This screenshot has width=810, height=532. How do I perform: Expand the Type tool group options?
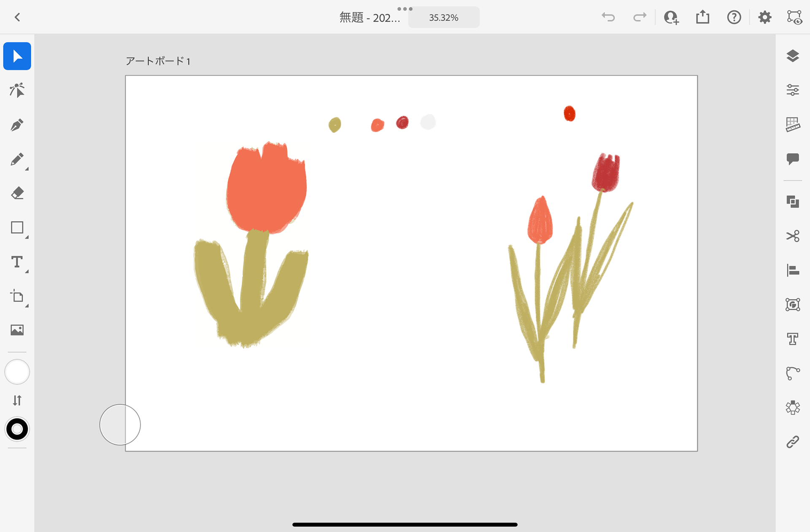[27, 271]
